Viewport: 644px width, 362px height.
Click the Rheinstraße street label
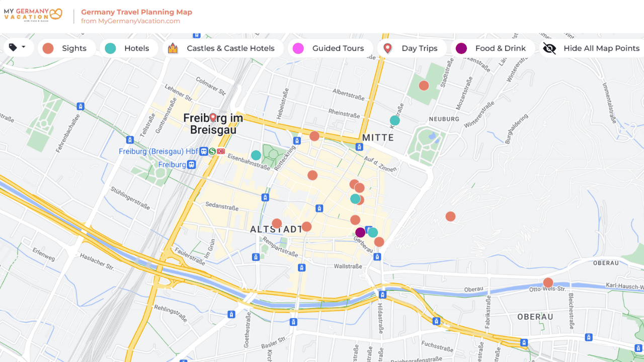click(x=345, y=114)
